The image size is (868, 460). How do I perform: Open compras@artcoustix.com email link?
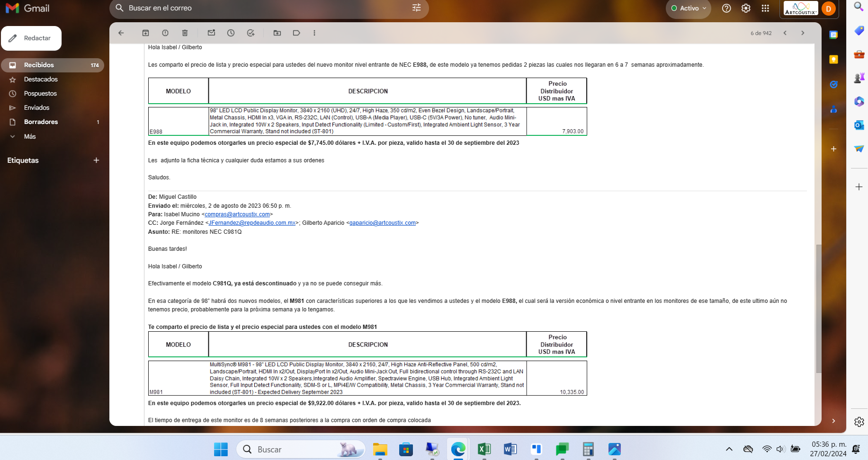[x=237, y=214]
